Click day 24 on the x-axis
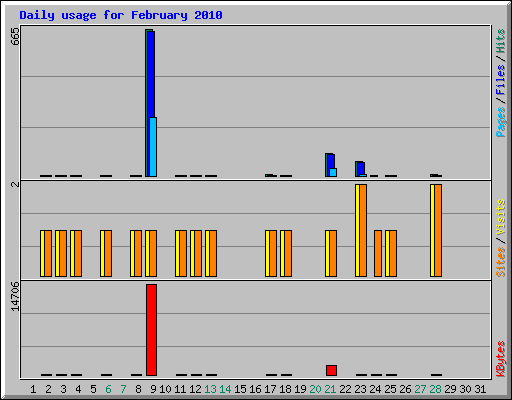This screenshot has width=512, height=400. click(x=375, y=389)
